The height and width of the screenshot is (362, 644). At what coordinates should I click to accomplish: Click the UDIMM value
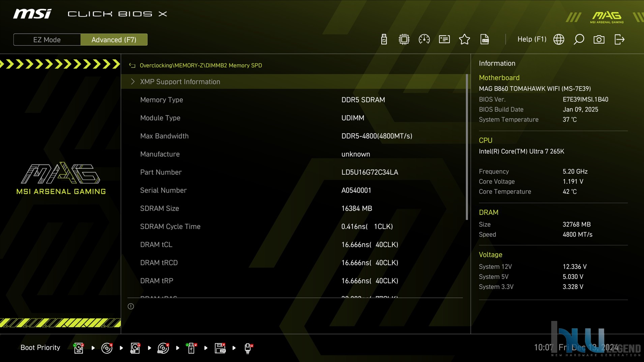point(353,118)
